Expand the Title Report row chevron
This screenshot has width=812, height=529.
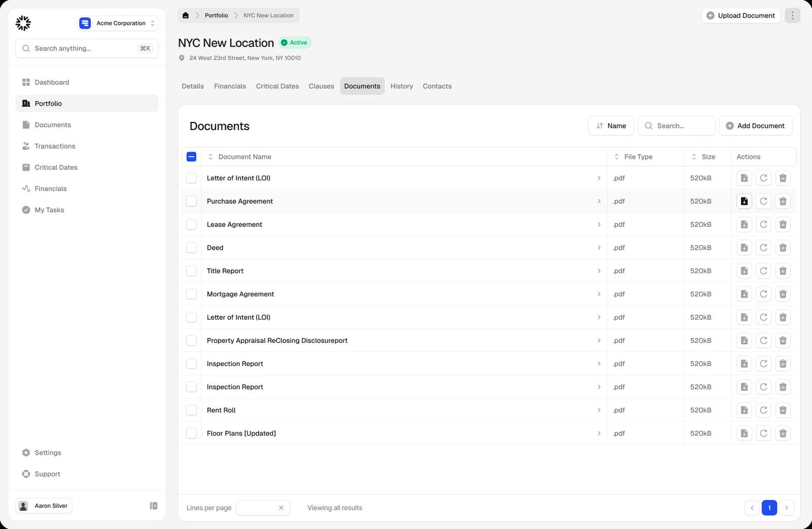pyautogui.click(x=599, y=271)
